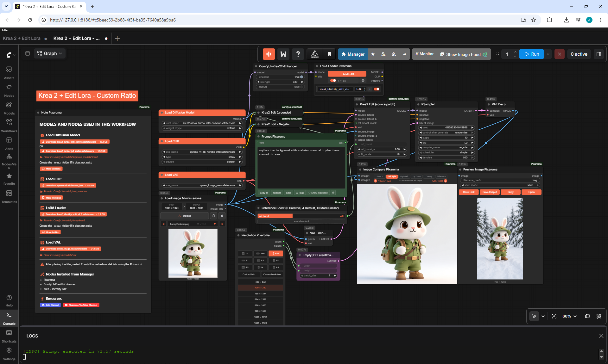Click the minimap icon in canvas controls
608x364 pixels.
(587, 316)
